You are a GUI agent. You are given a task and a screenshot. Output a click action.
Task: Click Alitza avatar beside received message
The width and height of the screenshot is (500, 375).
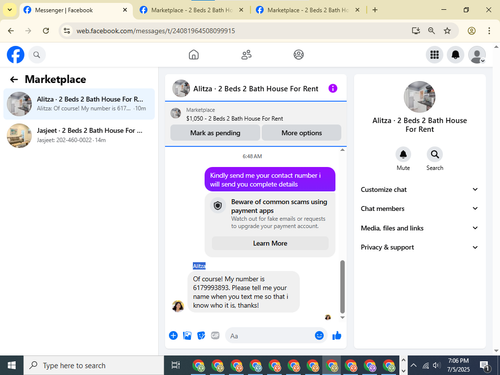click(x=178, y=306)
